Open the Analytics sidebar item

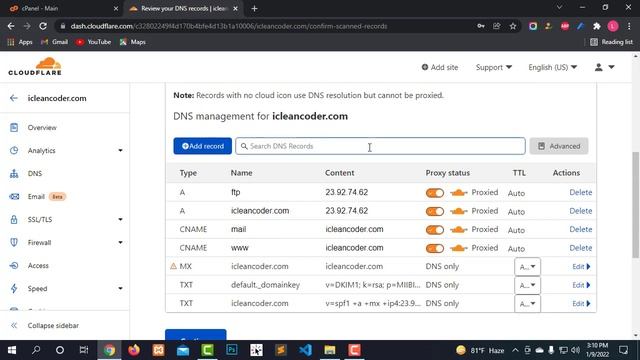(42, 151)
